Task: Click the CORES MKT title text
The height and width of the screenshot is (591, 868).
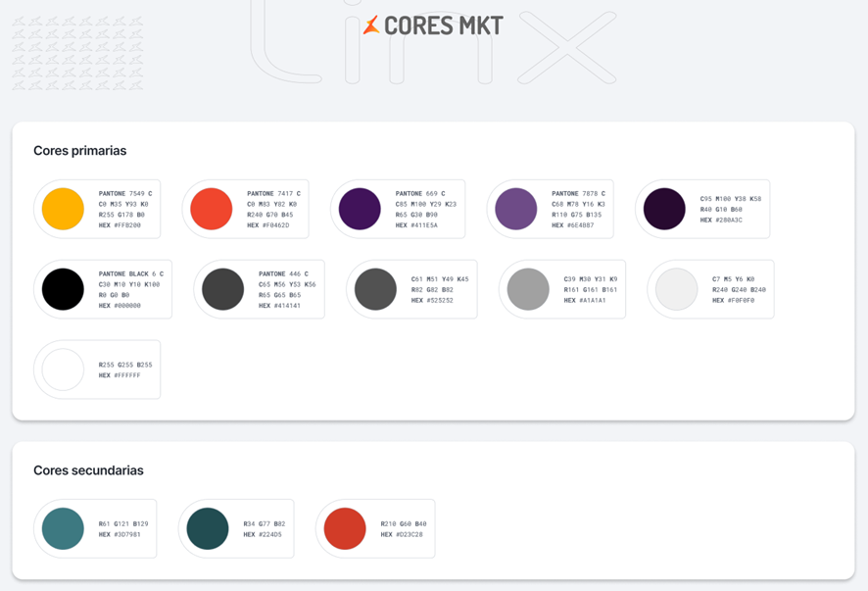Action: point(443,25)
